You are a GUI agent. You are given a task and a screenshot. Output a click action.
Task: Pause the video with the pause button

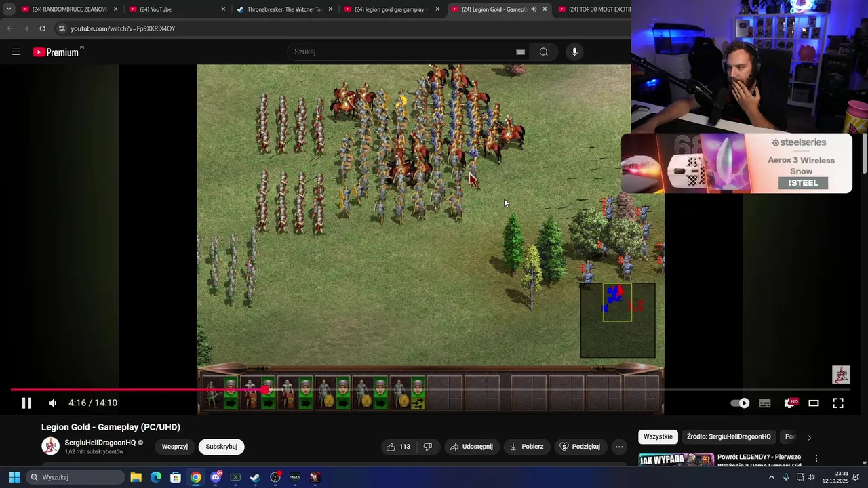click(26, 403)
